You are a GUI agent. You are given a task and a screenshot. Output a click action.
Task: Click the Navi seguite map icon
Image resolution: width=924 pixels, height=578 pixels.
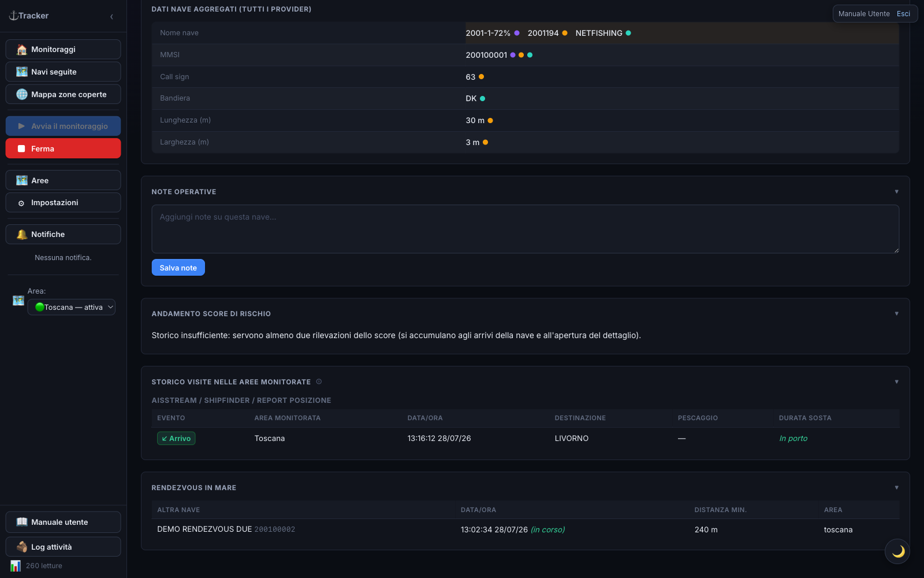(22, 72)
